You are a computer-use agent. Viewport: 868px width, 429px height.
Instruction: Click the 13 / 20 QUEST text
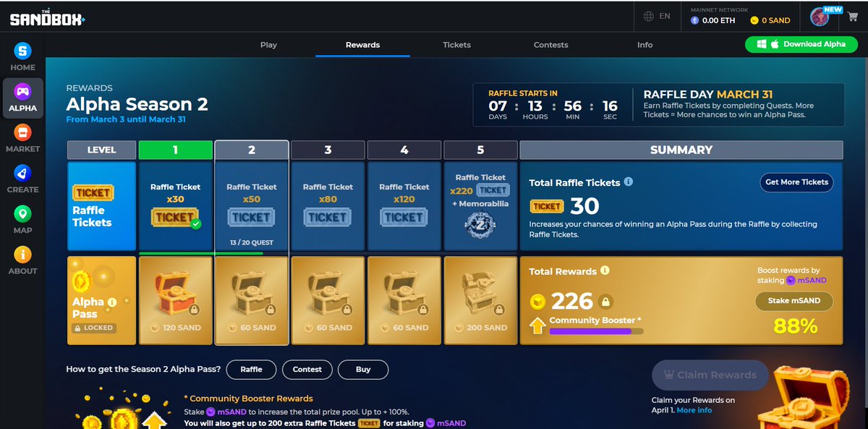tap(251, 242)
